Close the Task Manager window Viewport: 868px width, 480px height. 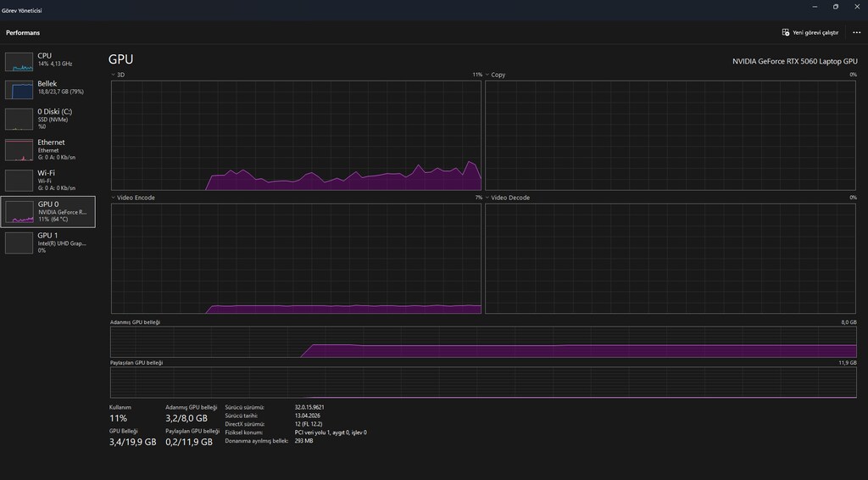click(857, 7)
